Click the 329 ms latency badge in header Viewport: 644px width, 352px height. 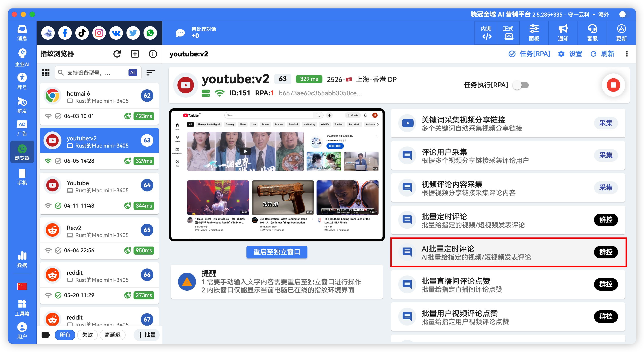click(x=309, y=79)
